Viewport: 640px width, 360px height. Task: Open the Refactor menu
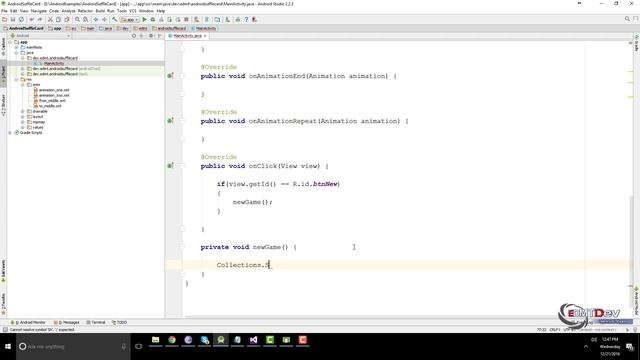click(85, 11)
